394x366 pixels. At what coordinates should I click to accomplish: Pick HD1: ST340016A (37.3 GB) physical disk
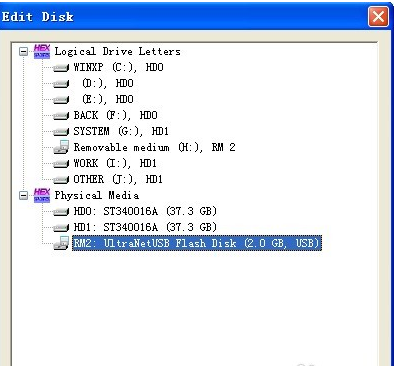tap(145, 227)
